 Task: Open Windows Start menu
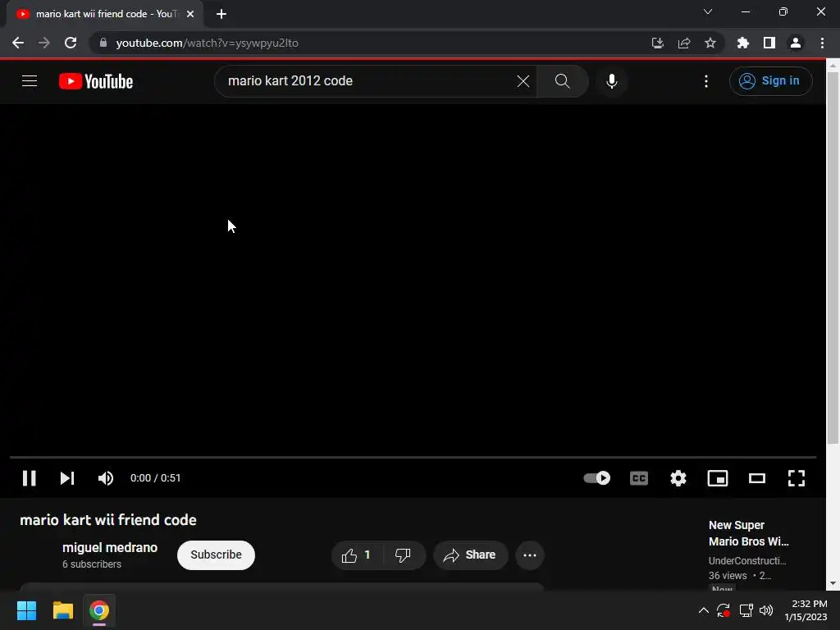point(26,610)
